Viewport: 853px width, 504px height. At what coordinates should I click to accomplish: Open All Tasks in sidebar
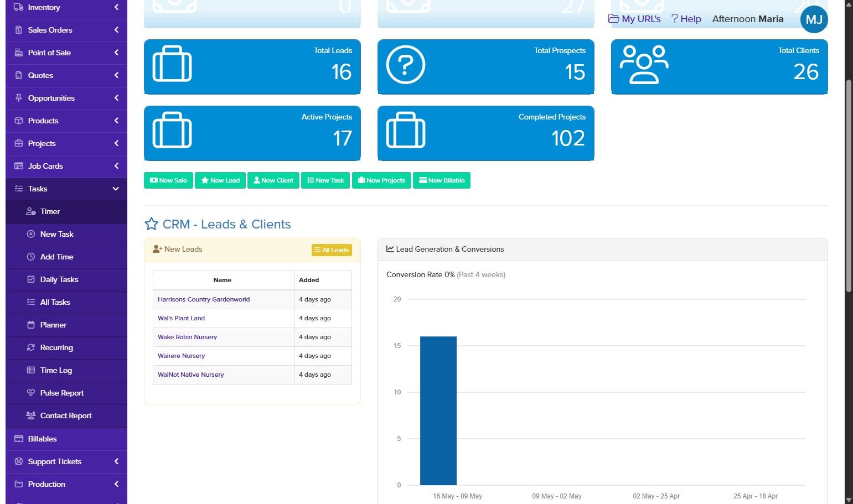pos(66,302)
